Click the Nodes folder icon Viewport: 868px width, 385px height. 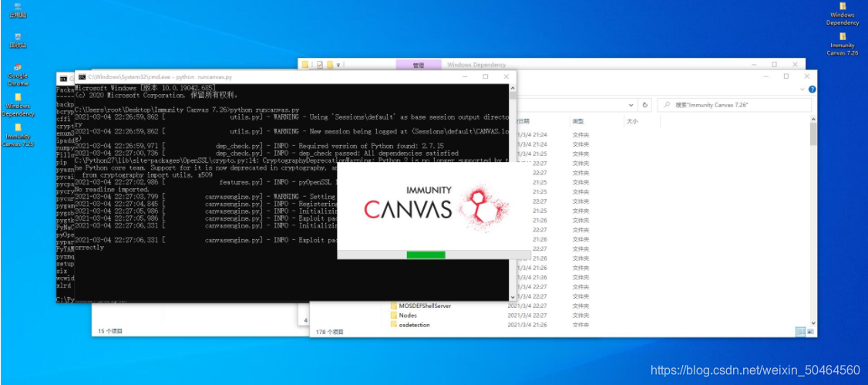[x=394, y=316]
